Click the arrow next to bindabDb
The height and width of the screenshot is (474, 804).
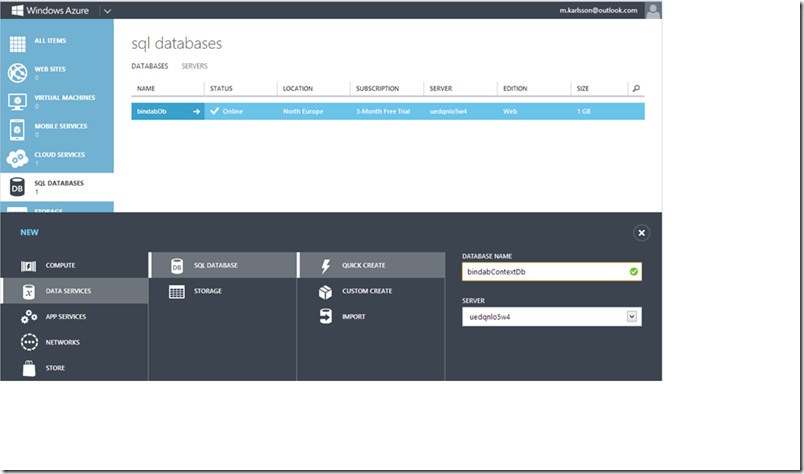[196, 111]
